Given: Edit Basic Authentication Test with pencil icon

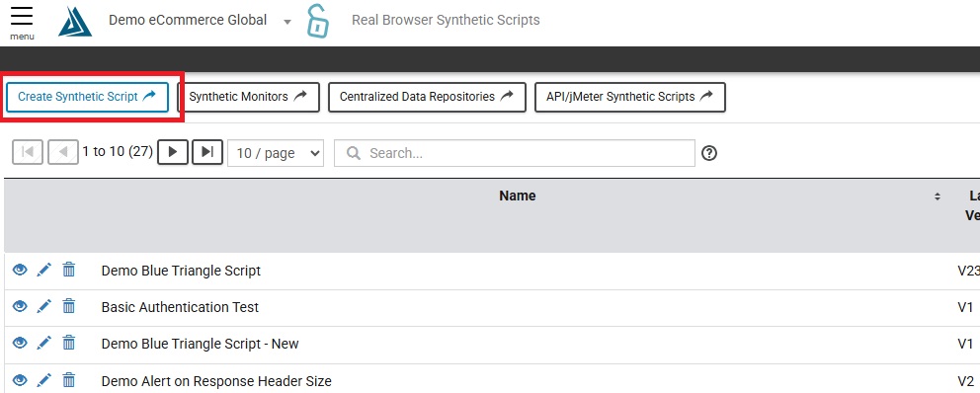Looking at the screenshot, I should tap(43, 306).
